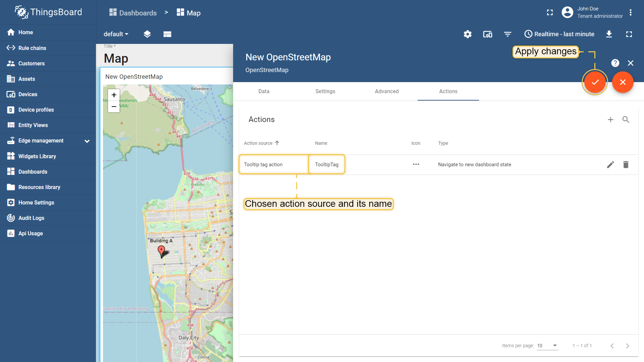Apply changes with the checkmark button
The height and width of the screenshot is (362, 644).
point(595,82)
